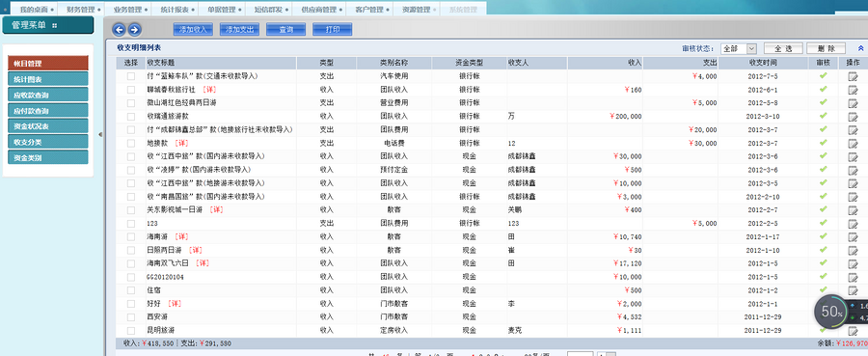Edit the 微山湖红色经典两日游 record
The width and height of the screenshot is (868, 356).
coord(853,103)
